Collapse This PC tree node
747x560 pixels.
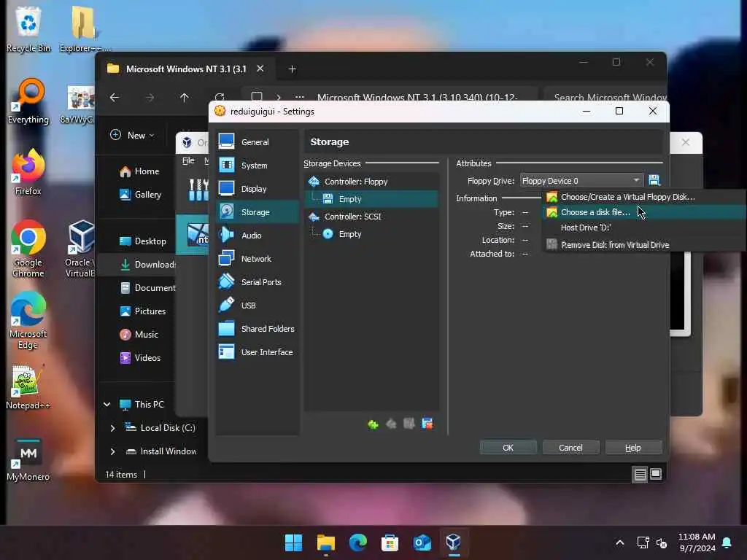point(107,404)
